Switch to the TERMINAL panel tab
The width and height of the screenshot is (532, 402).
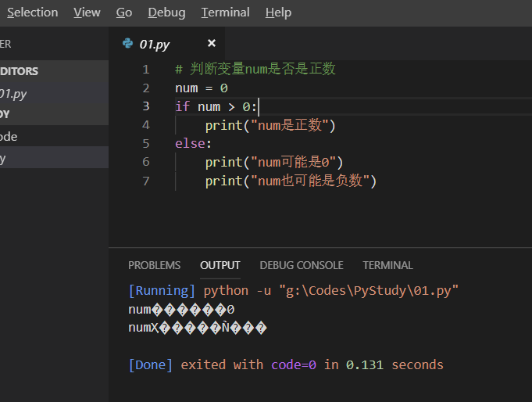click(387, 265)
